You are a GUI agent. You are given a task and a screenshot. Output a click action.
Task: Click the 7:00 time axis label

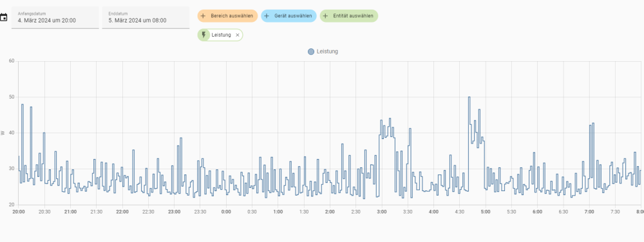(x=589, y=212)
